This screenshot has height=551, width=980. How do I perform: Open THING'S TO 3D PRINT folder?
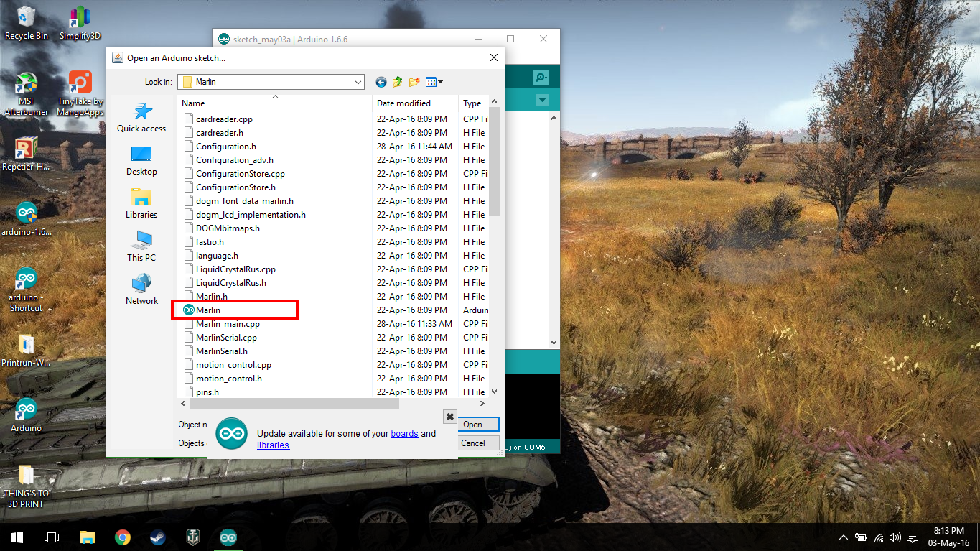[x=27, y=486]
